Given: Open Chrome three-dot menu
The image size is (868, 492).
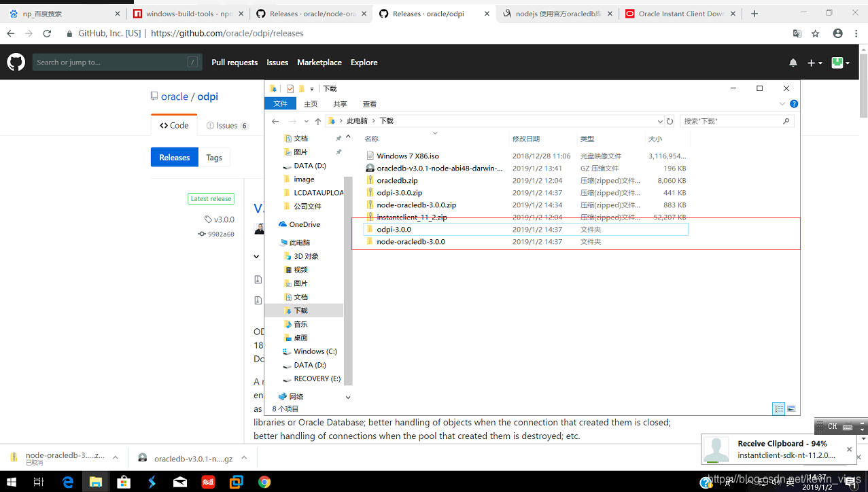Looking at the screenshot, I should pyautogui.click(x=856, y=33).
